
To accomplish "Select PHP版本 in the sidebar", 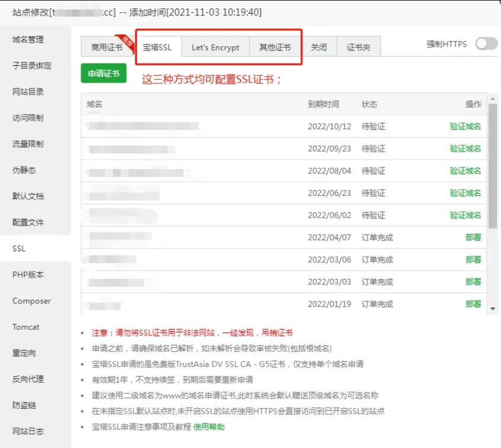I will pyautogui.click(x=28, y=275).
